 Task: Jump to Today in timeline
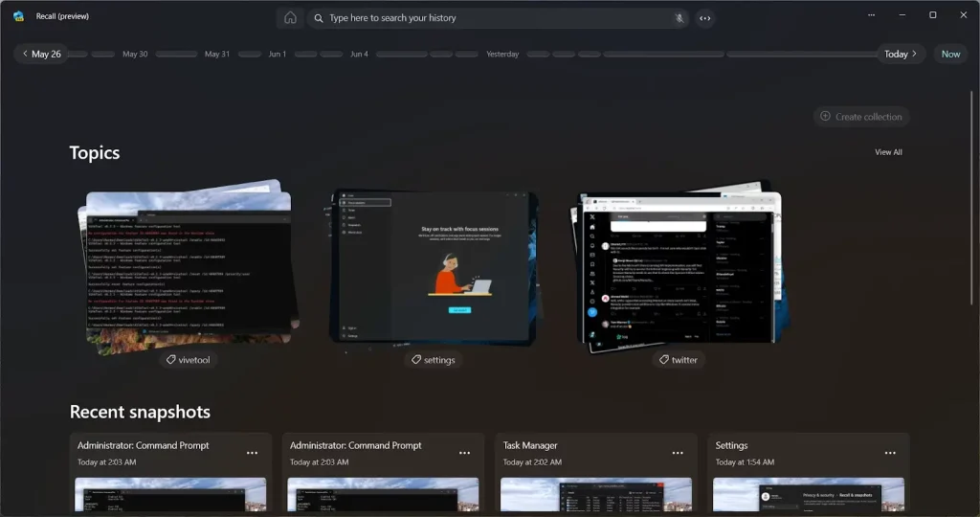901,54
